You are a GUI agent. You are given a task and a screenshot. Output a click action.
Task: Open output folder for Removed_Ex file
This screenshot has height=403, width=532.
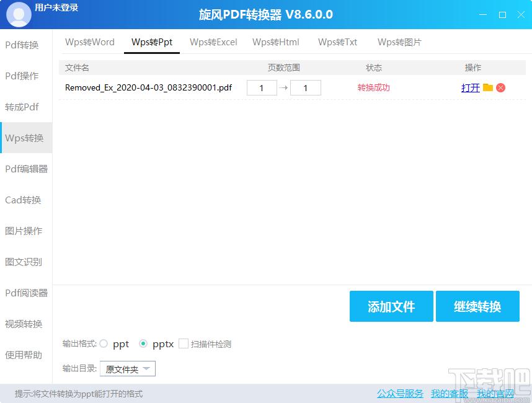[488, 87]
